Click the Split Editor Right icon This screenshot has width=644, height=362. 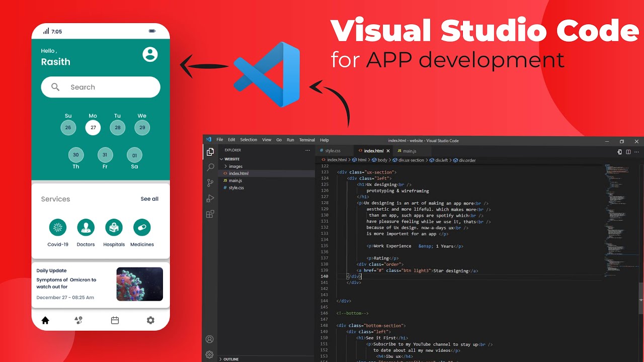click(x=628, y=151)
